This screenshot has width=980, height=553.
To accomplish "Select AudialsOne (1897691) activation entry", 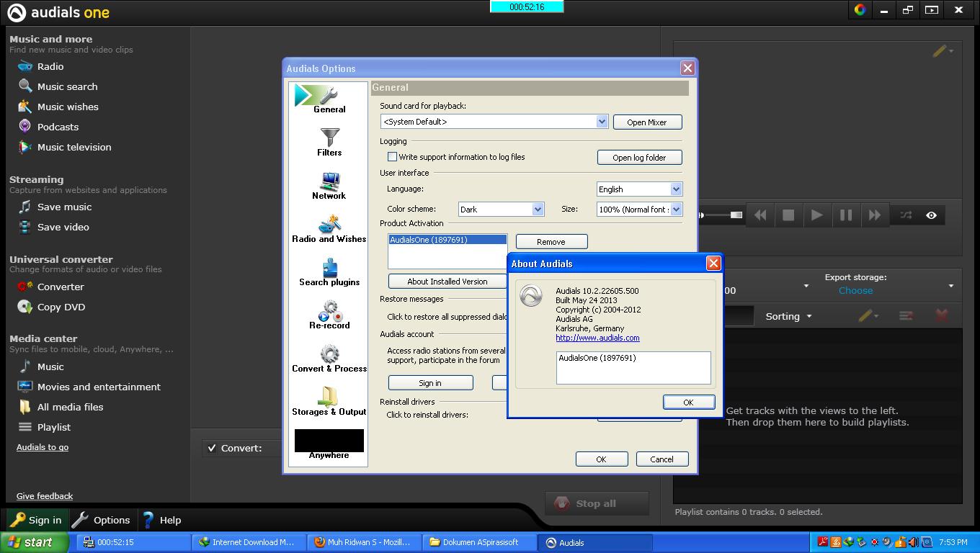I will pyautogui.click(x=447, y=240).
